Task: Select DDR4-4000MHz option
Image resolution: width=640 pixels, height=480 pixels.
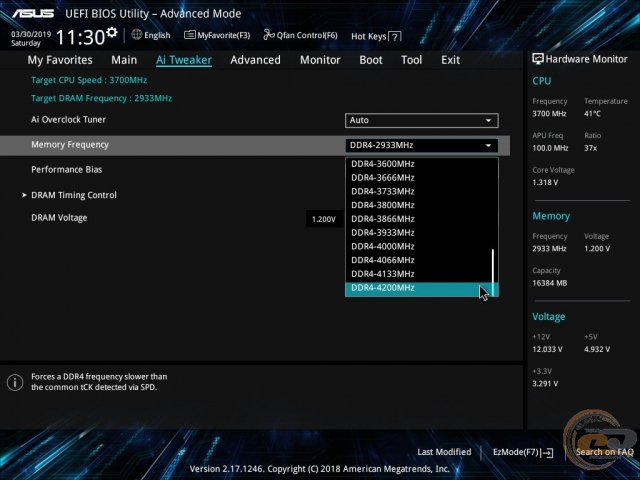Action: (x=422, y=246)
